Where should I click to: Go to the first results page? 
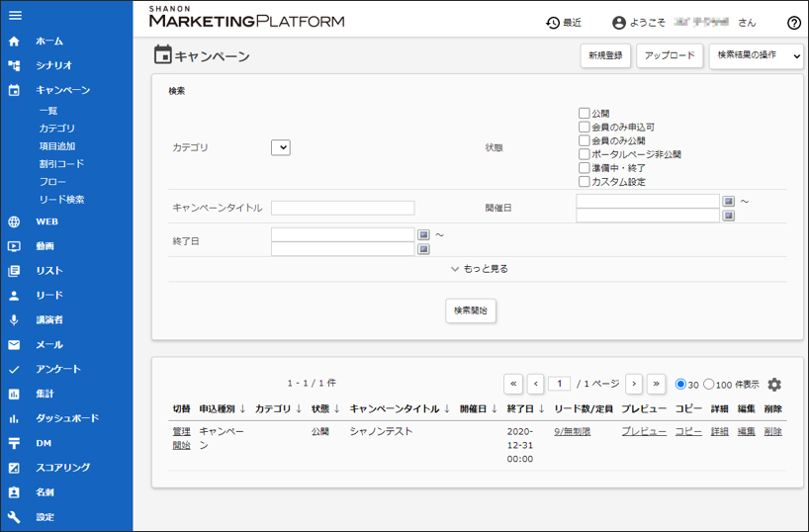coord(513,384)
